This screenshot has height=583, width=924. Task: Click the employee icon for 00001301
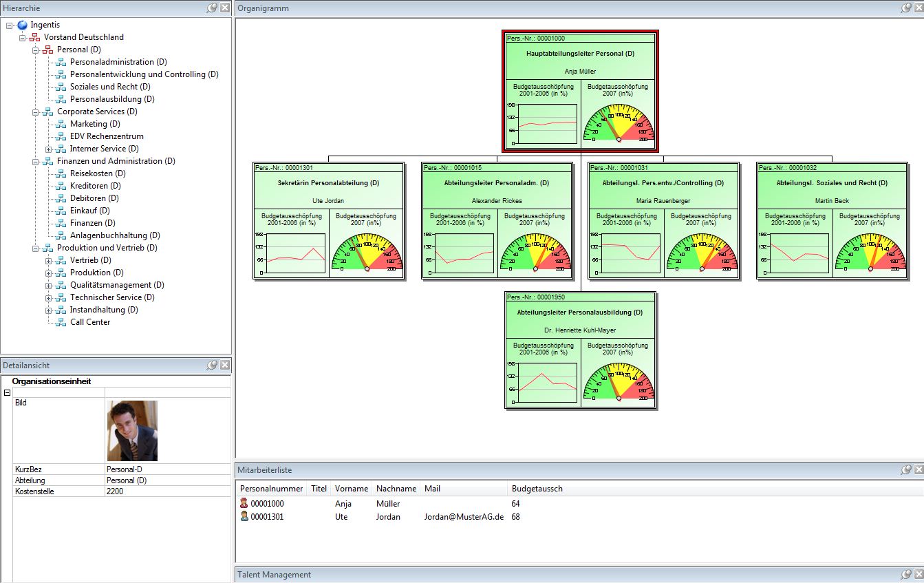(244, 516)
